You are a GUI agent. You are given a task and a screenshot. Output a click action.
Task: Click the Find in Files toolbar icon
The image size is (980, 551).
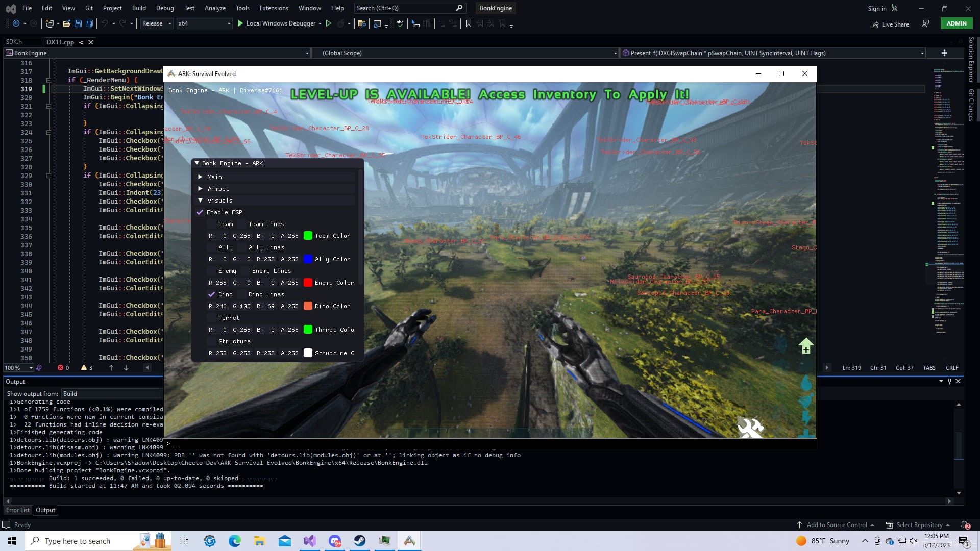pos(362,23)
